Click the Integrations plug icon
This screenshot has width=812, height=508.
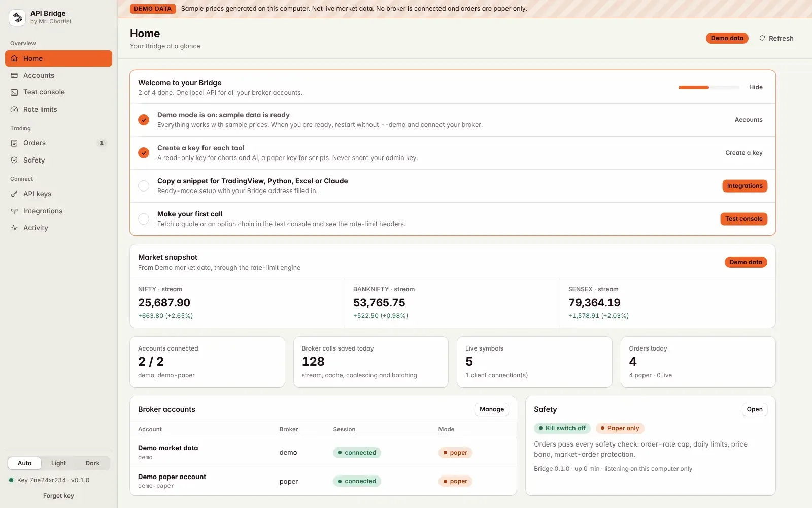click(14, 211)
